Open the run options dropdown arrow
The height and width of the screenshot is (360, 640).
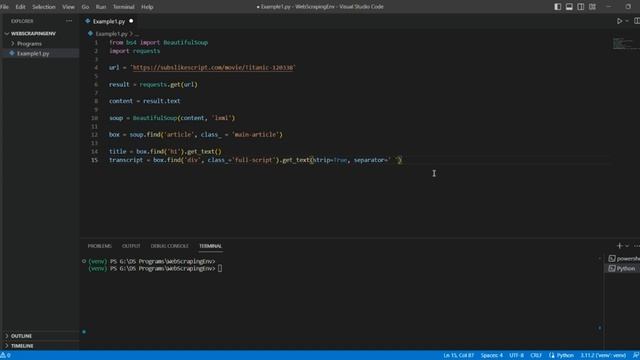tap(627, 21)
